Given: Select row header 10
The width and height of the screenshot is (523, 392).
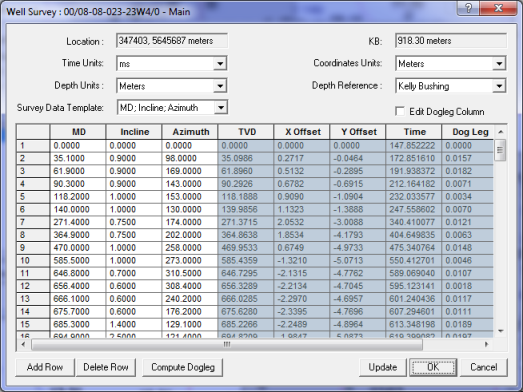Looking at the screenshot, I should (x=33, y=261).
